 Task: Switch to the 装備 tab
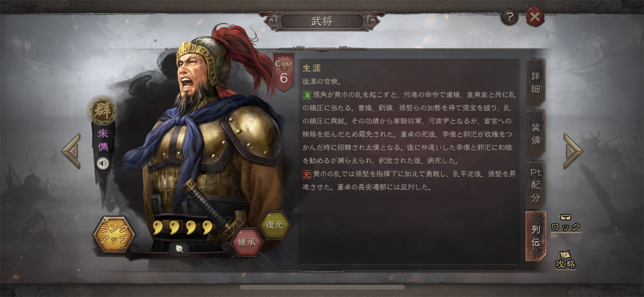[x=536, y=134]
